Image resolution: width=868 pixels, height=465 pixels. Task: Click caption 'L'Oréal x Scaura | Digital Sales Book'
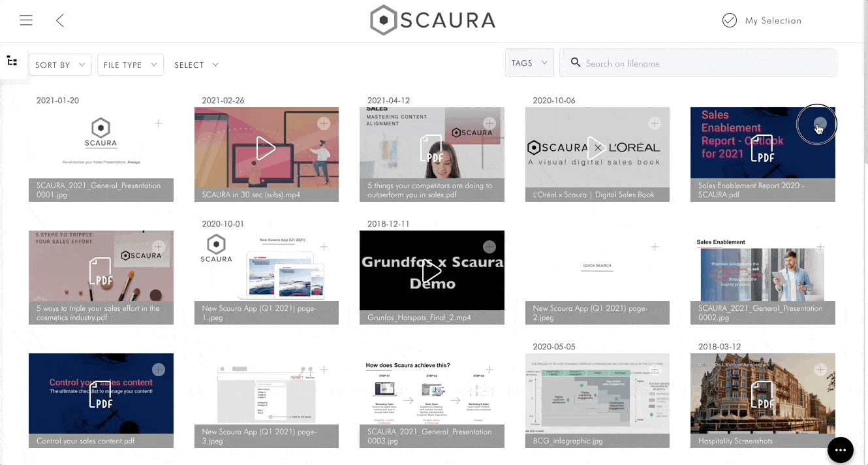coord(593,195)
